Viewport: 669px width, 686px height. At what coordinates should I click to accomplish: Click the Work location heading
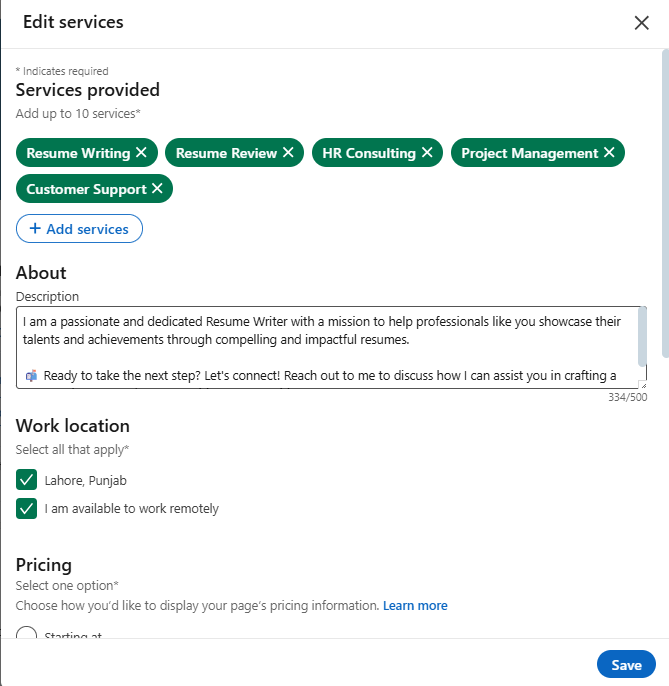tap(73, 426)
